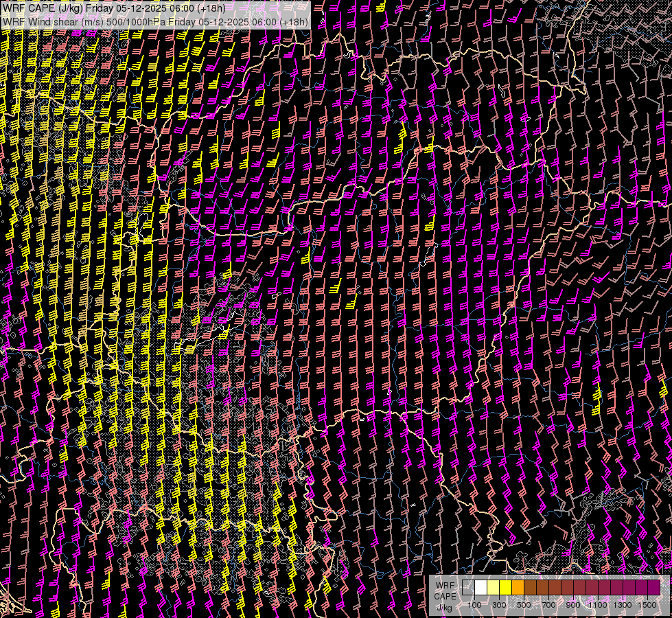
Task: Click the legend J/kg unit label
Action: [x=444, y=608]
